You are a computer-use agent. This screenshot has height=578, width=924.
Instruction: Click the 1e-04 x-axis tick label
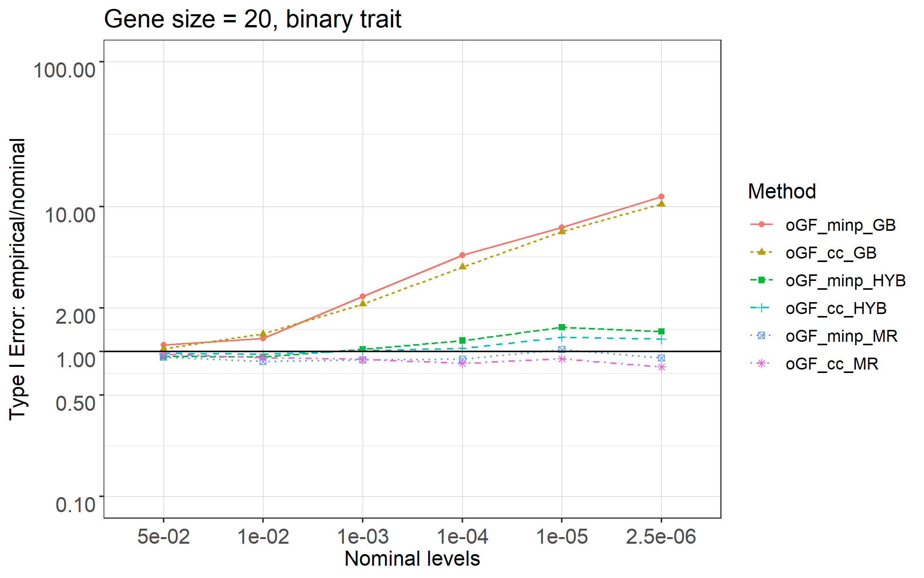click(462, 536)
